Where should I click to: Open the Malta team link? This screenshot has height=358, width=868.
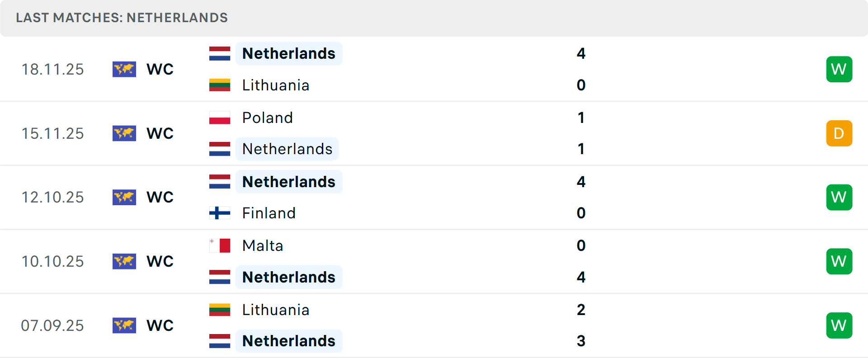point(263,245)
